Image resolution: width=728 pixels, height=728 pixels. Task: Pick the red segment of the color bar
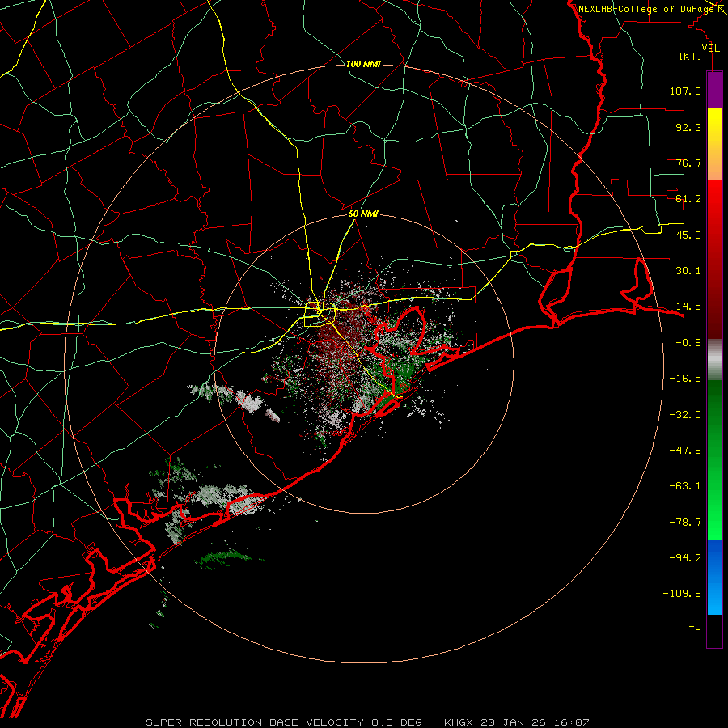tap(714, 259)
